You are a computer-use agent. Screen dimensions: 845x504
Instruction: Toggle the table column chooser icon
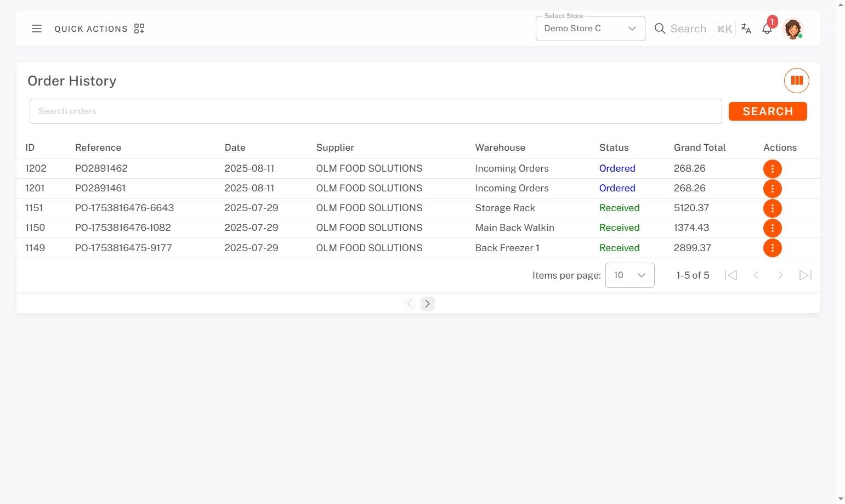pyautogui.click(x=796, y=81)
